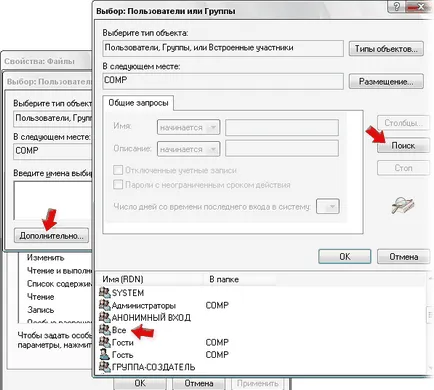Click the Типы объектов button
The height and width of the screenshot is (390, 434).
click(386, 49)
